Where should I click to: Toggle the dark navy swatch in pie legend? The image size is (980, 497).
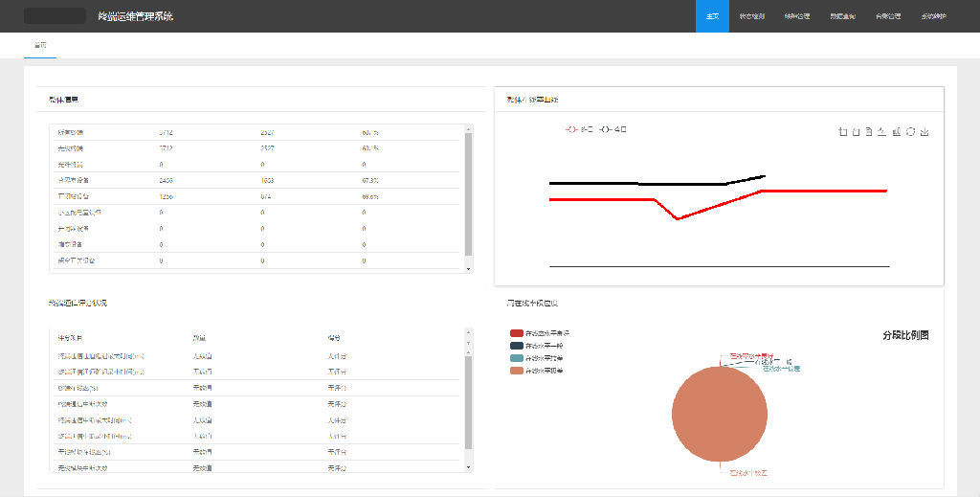516,346
